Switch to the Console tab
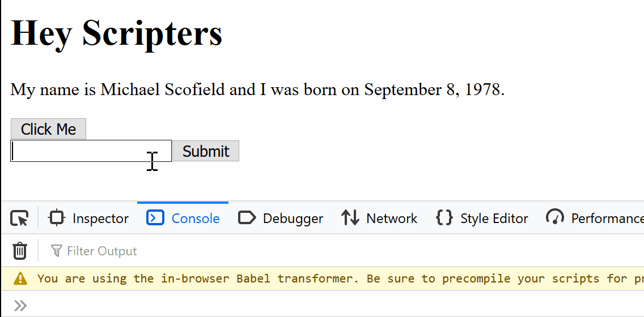644x317 pixels. tap(183, 218)
